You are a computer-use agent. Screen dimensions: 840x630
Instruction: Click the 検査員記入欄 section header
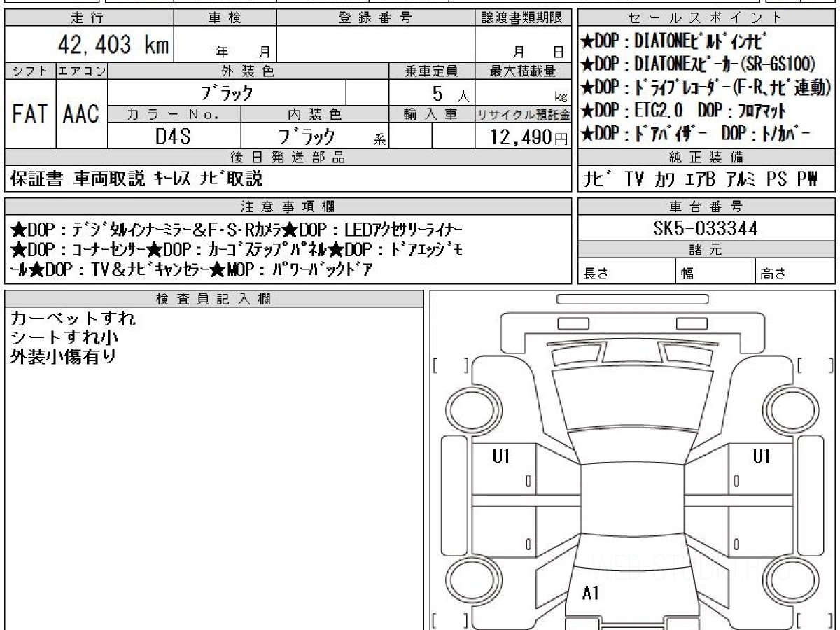214,299
